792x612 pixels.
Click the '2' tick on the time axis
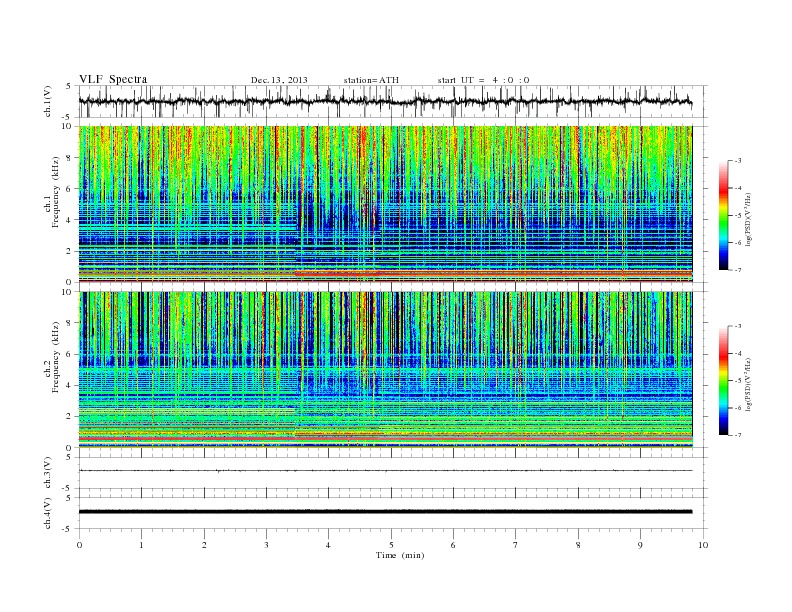(204, 545)
